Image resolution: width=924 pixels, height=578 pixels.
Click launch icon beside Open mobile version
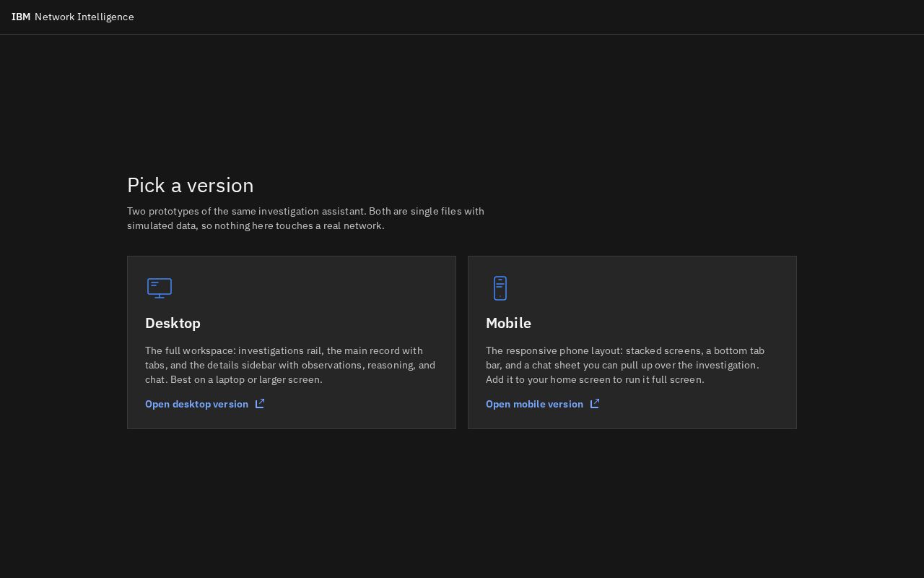pos(595,404)
